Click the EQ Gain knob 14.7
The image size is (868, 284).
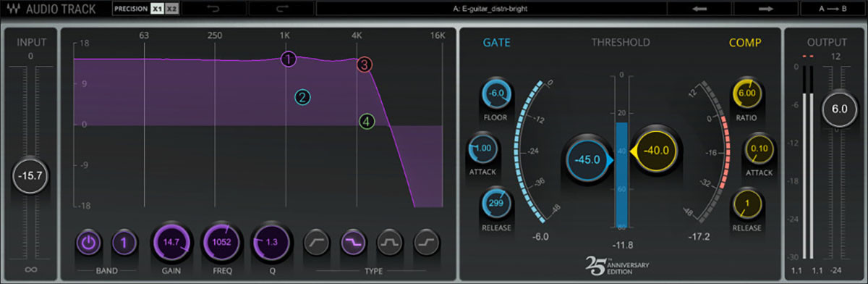171,243
